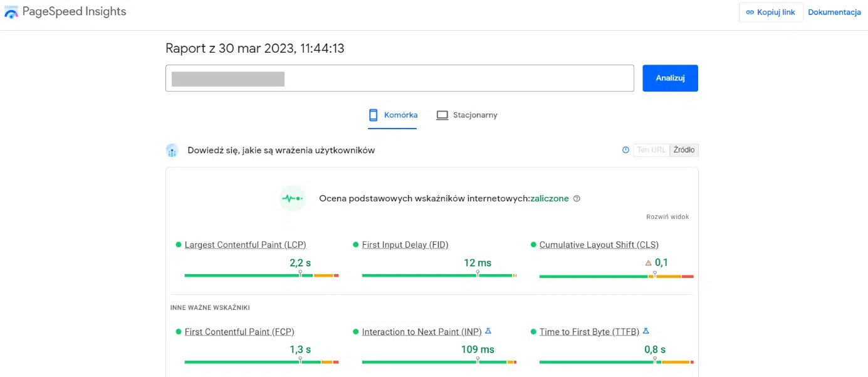Open the Dokumentacja link
Image resolution: width=868 pixels, height=377 pixels.
[834, 13]
